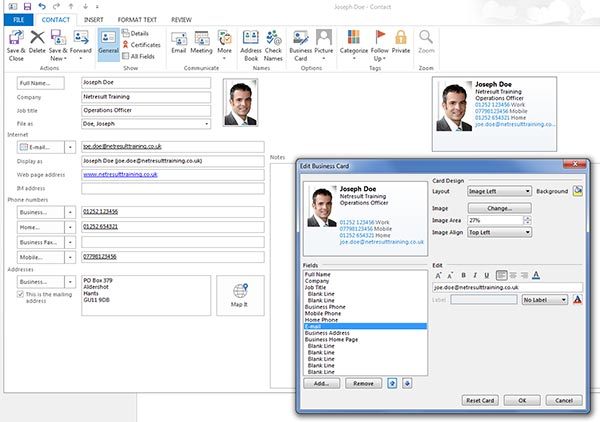Open Follow Up flag menu

pyautogui.click(x=379, y=46)
